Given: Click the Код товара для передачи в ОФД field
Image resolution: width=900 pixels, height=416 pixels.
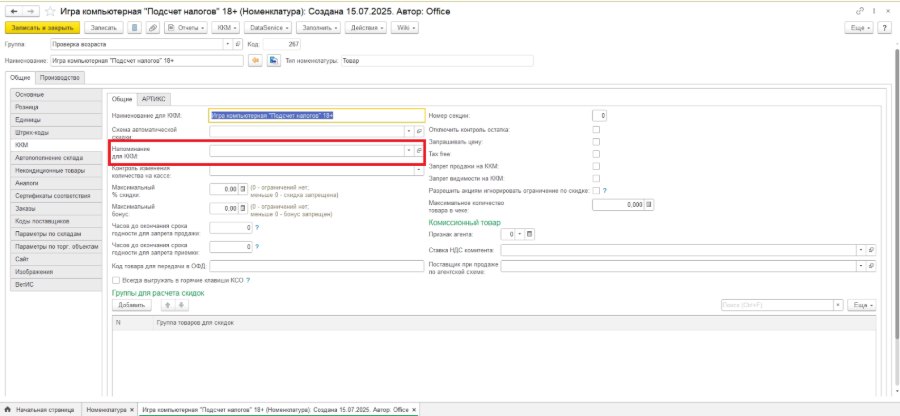Looking at the screenshot, I should pyautogui.click(x=317, y=266).
